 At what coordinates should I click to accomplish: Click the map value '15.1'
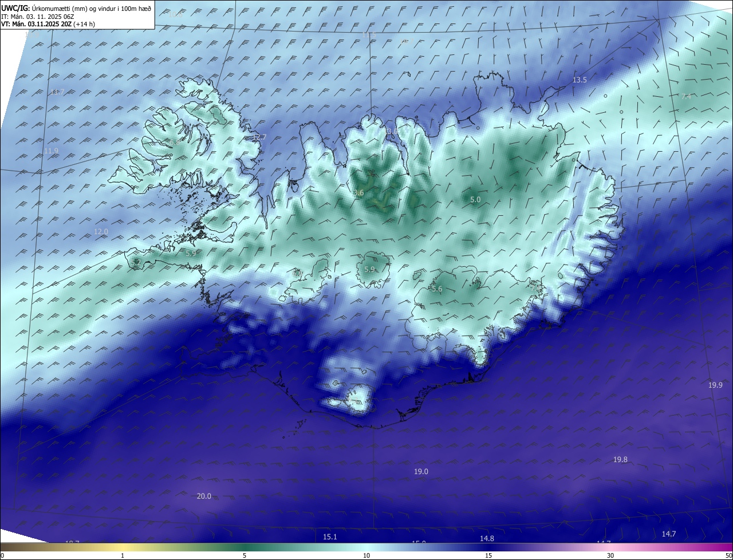click(x=330, y=537)
